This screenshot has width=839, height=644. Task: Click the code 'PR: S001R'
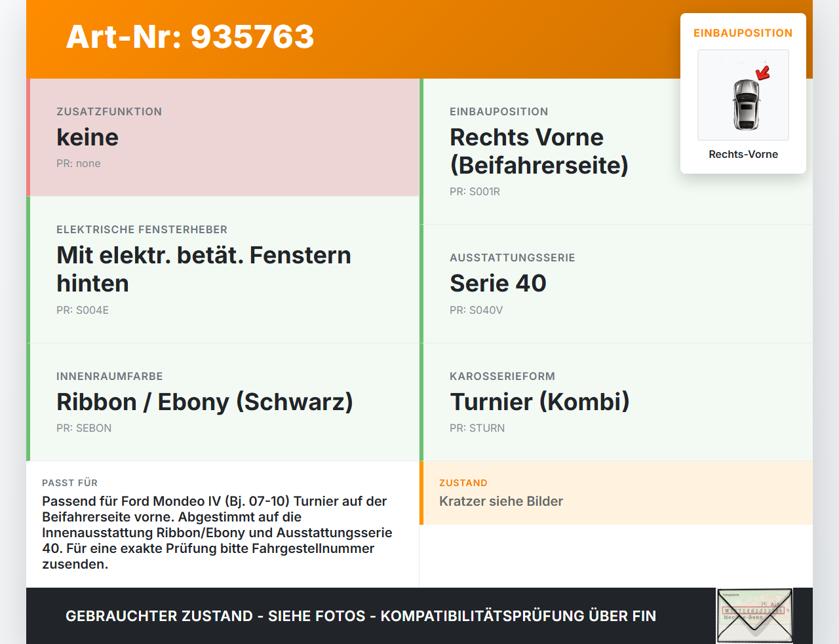475,192
